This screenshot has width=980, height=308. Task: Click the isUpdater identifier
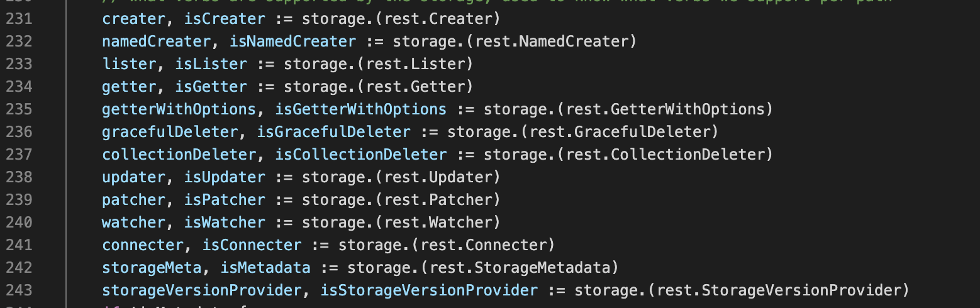click(x=225, y=177)
